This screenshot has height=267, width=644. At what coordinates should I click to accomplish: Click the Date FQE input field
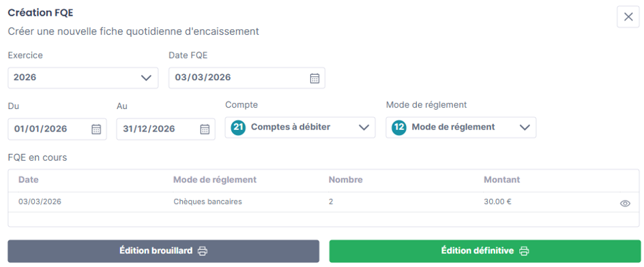click(x=247, y=78)
